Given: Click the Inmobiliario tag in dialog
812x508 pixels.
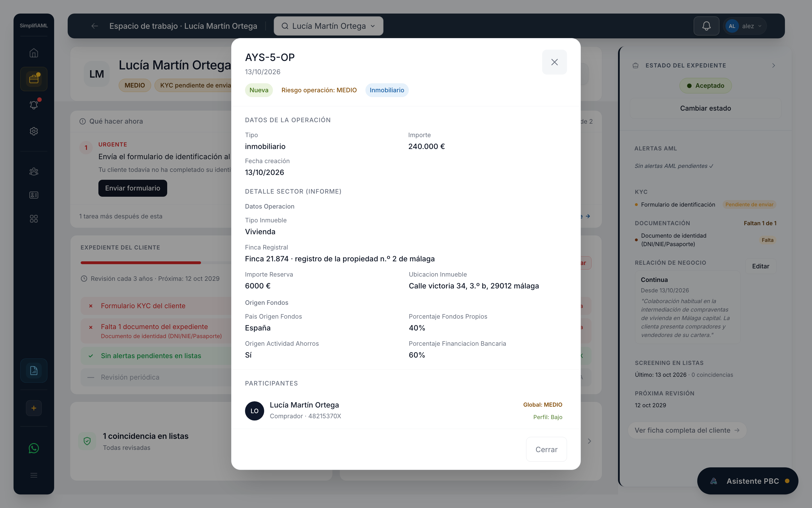Looking at the screenshot, I should pos(387,90).
